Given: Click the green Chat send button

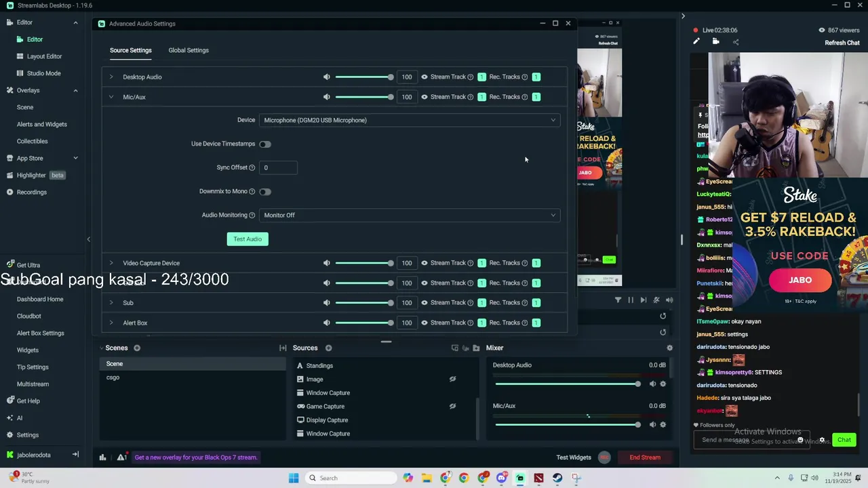Looking at the screenshot, I should tap(844, 440).
